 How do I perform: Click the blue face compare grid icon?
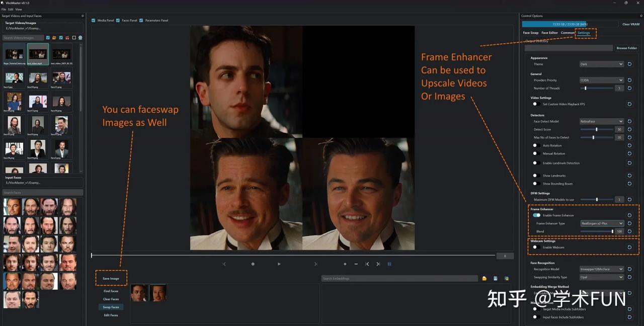point(389,264)
